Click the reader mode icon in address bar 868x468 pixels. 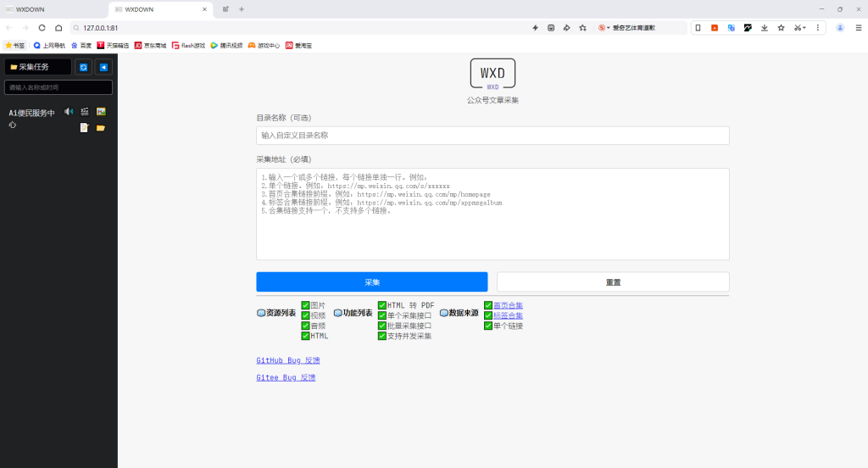click(551, 28)
